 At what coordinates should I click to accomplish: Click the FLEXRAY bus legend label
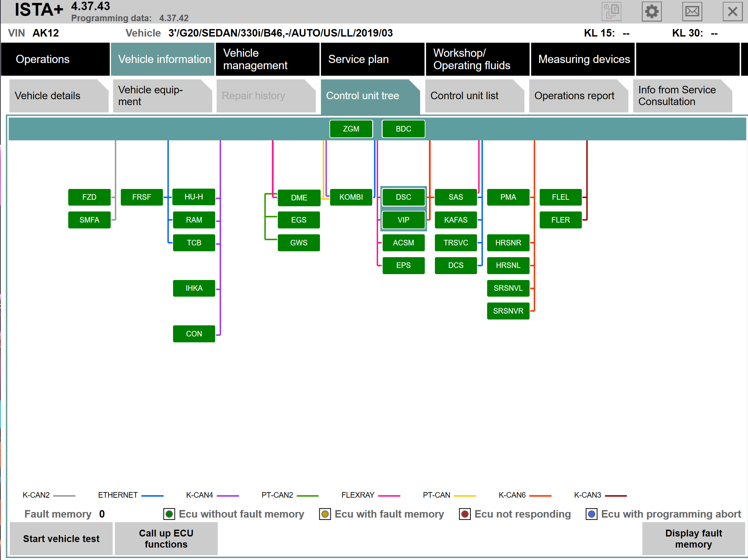click(358, 495)
